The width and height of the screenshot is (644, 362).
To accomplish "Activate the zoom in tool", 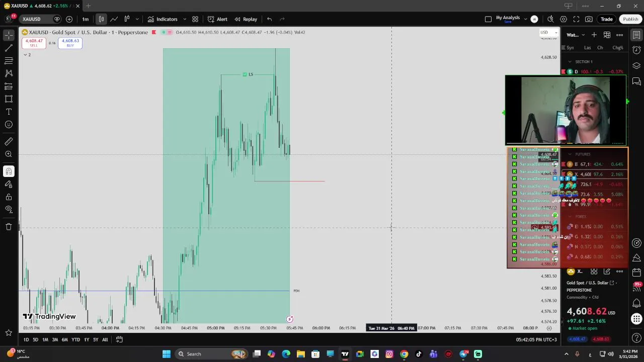I will pyautogui.click(x=9, y=154).
